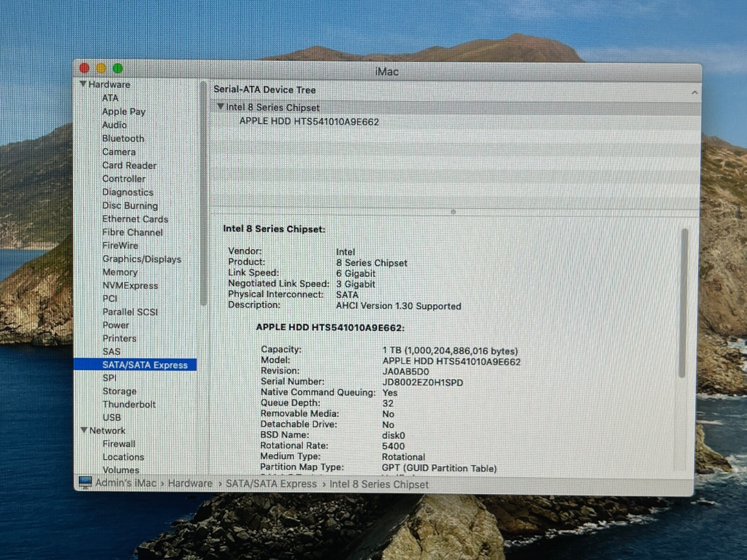Select Volumes under Network
The image size is (747, 560).
coord(121,470)
